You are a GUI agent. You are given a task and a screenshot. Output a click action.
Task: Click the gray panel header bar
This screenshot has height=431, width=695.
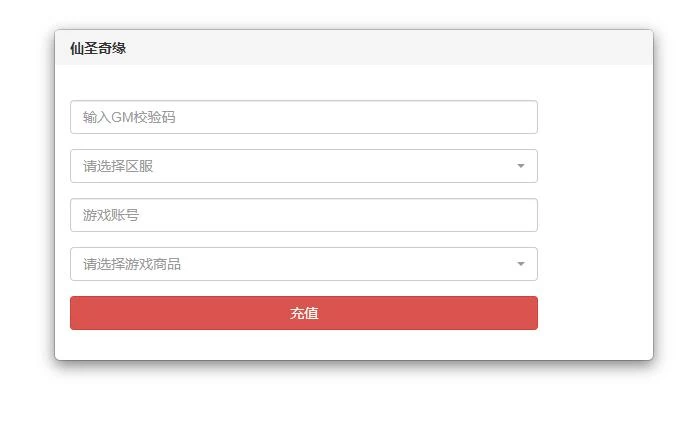click(400, 48)
